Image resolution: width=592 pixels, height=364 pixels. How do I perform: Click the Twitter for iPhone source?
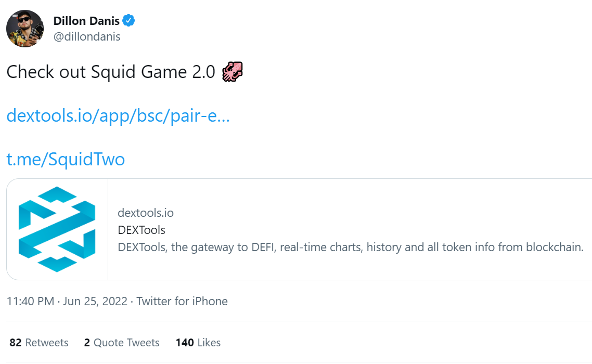click(182, 301)
